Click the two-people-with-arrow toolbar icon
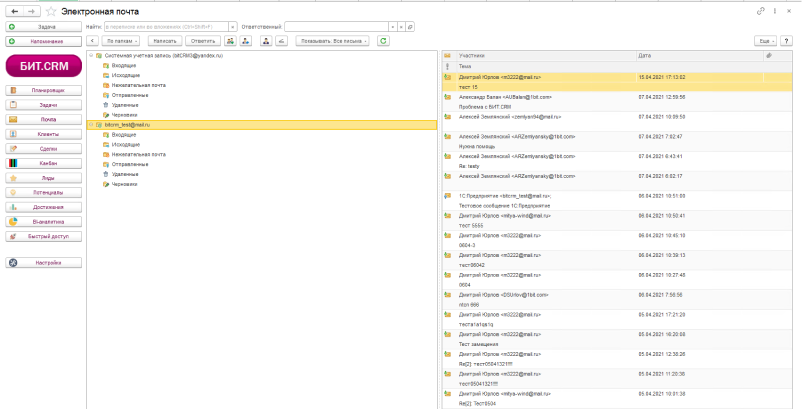The height and width of the screenshot is (409, 802). click(x=231, y=41)
